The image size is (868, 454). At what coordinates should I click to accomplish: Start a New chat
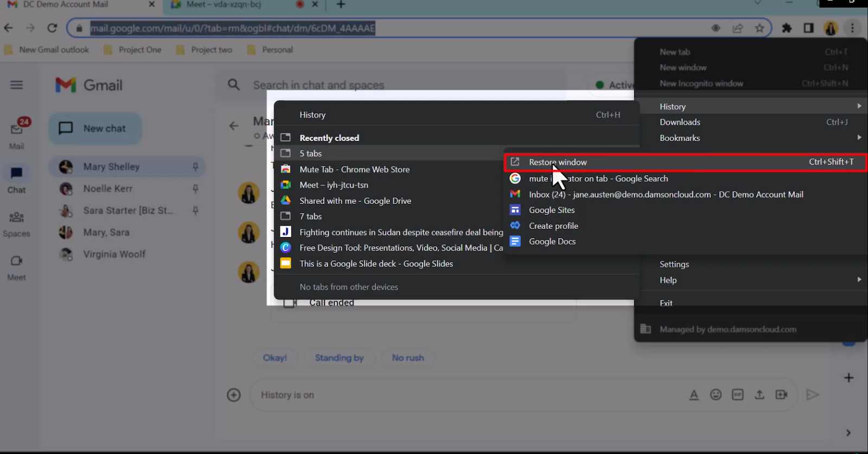(95, 129)
